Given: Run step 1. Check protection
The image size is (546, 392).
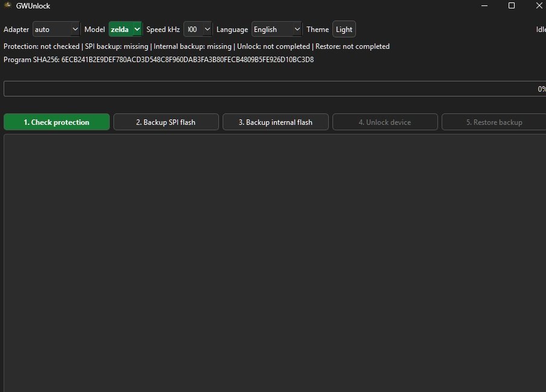Looking at the screenshot, I should 57,122.
